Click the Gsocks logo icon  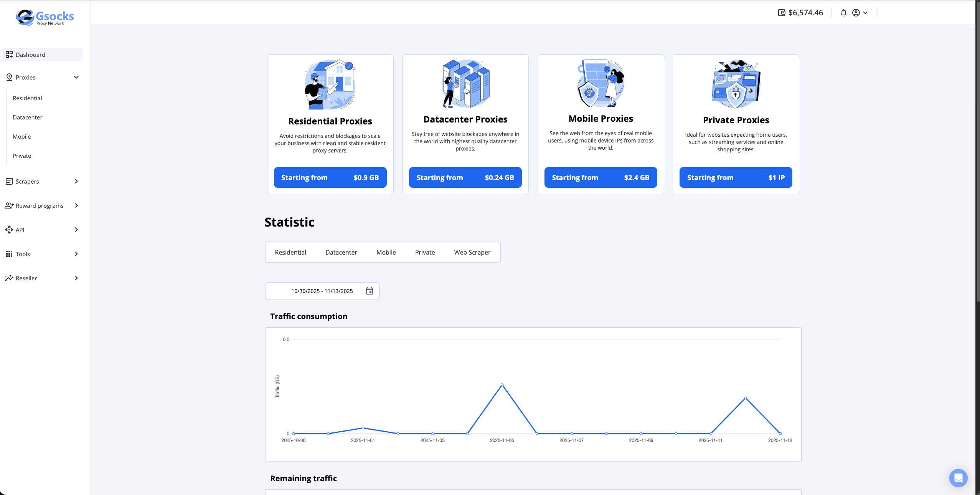click(x=25, y=17)
